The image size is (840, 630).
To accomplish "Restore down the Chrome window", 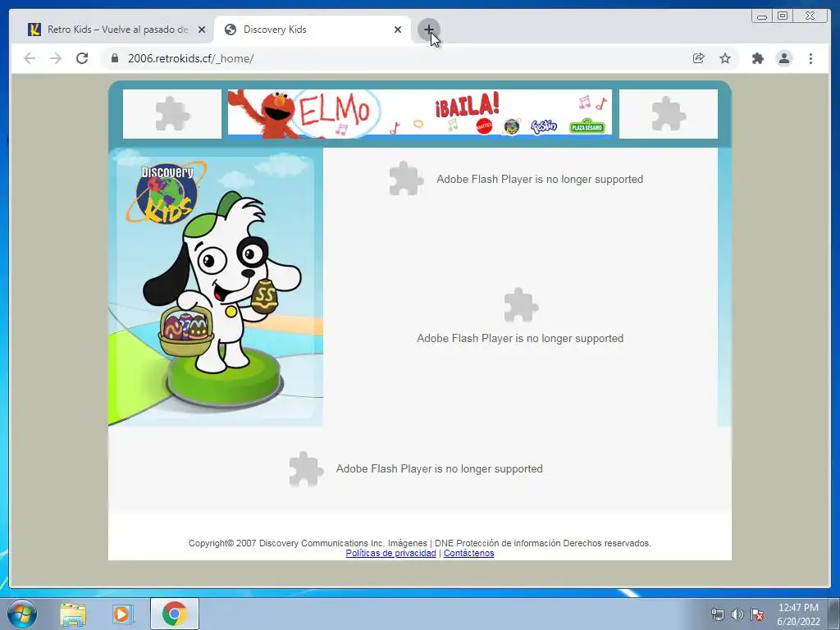I will click(x=783, y=16).
